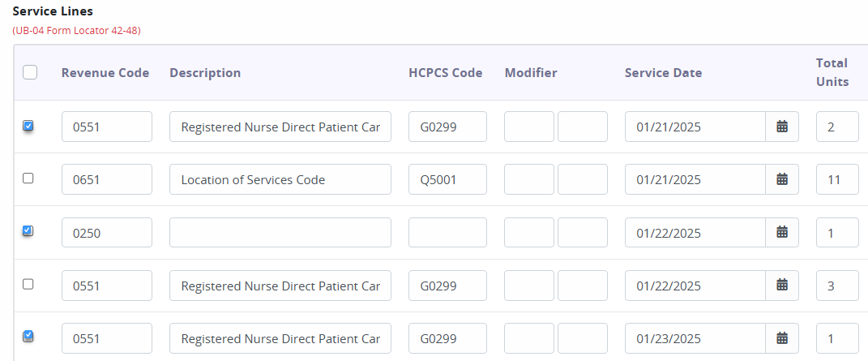Check the 0651 Location of Services row
Screen dimensions: 868x361
[28, 178]
